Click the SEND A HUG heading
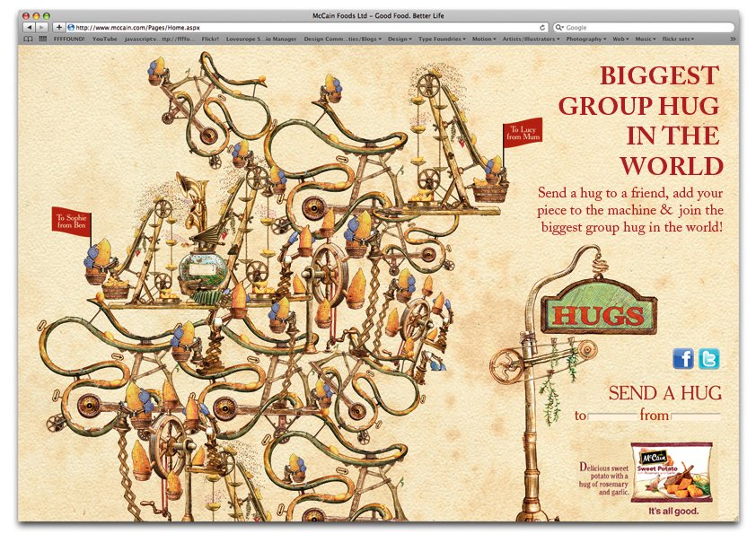Screen dimensions: 756x543 pyautogui.click(x=665, y=393)
